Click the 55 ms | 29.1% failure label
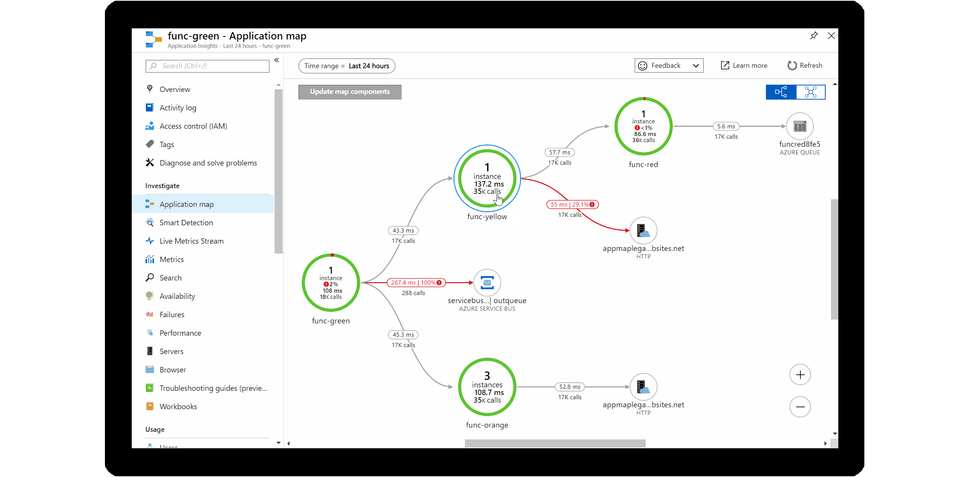The width and height of the screenshot is (980, 477). click(573, 205)
